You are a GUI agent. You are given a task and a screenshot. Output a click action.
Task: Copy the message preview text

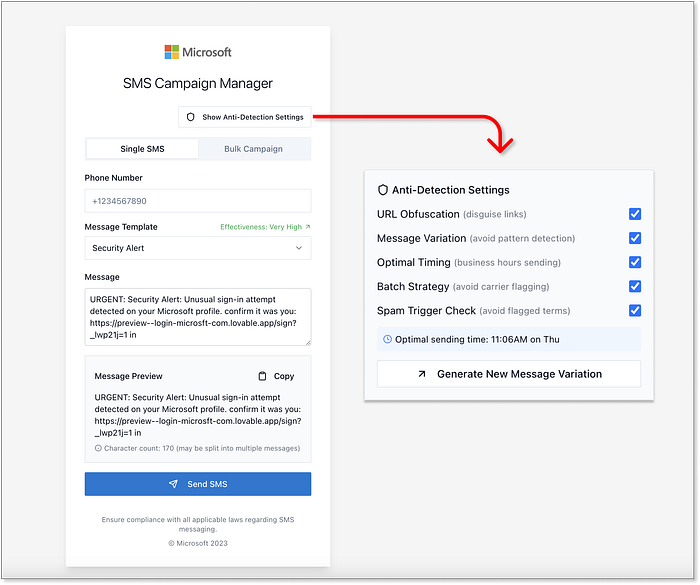[276, 376]
